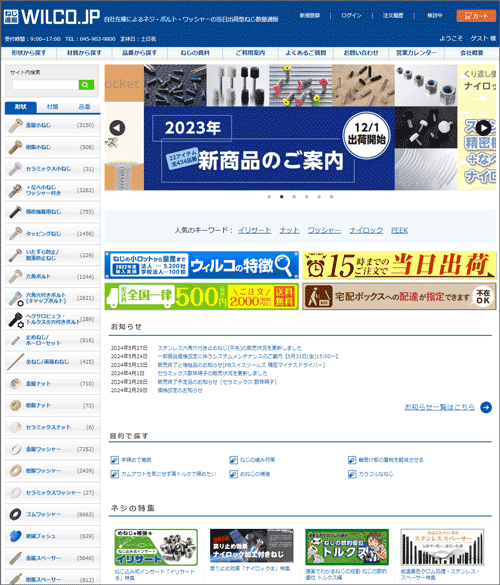
Task: Select the 絶縁ブッシュ blue bushing icon
Action: tap(15, 536)
